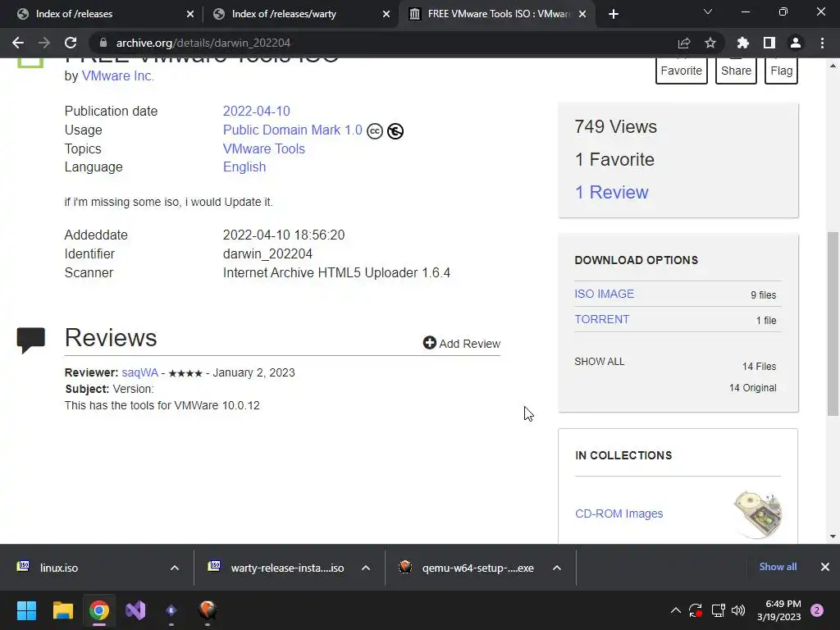Open the notifications badge showing 2
The height and width of the screenshot is (630, 840).
tap(817, 610)
